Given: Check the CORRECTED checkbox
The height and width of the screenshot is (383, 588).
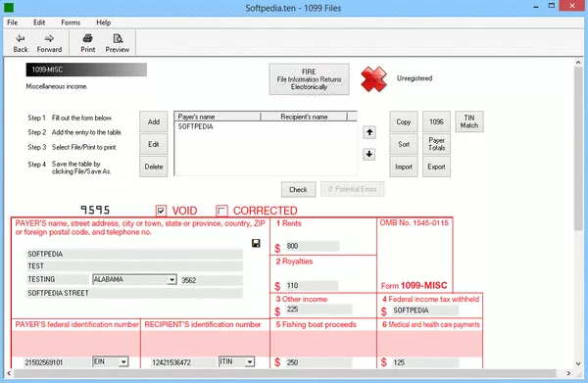Looking at the screenshot, I should pos(221,211).
